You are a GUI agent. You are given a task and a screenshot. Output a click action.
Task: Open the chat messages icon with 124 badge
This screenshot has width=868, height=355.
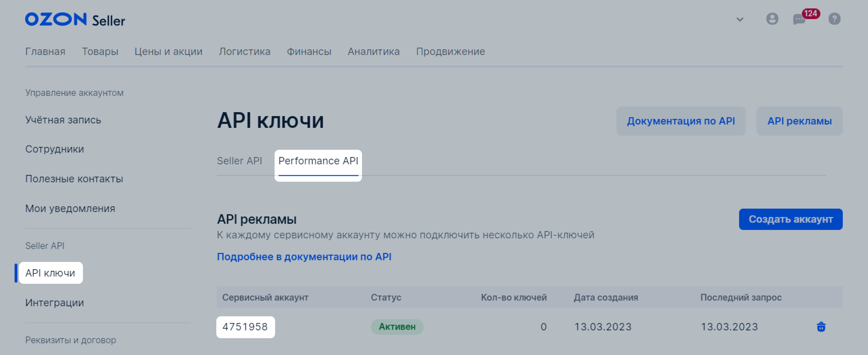(x=799, y=19)
